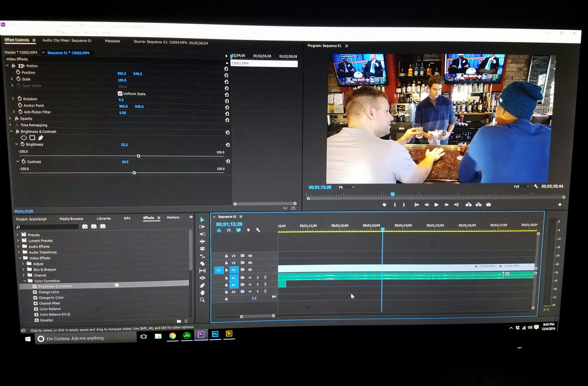Hide V3 track with eye icon
The height and width of the screenshot is (386, 588).
[x=250, y=256]
